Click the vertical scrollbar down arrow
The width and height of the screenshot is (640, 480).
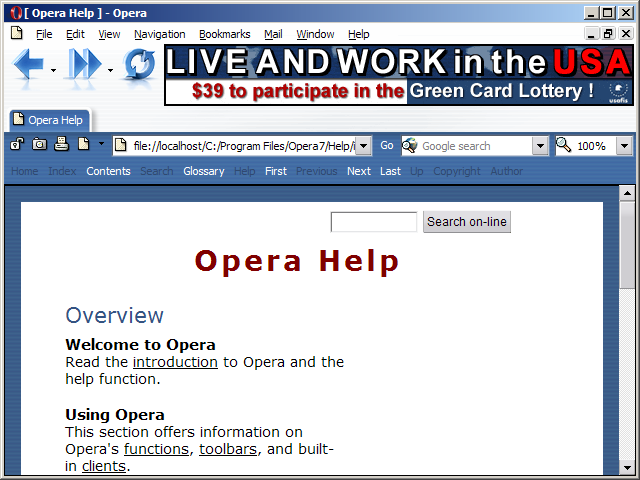click(627, 467)
